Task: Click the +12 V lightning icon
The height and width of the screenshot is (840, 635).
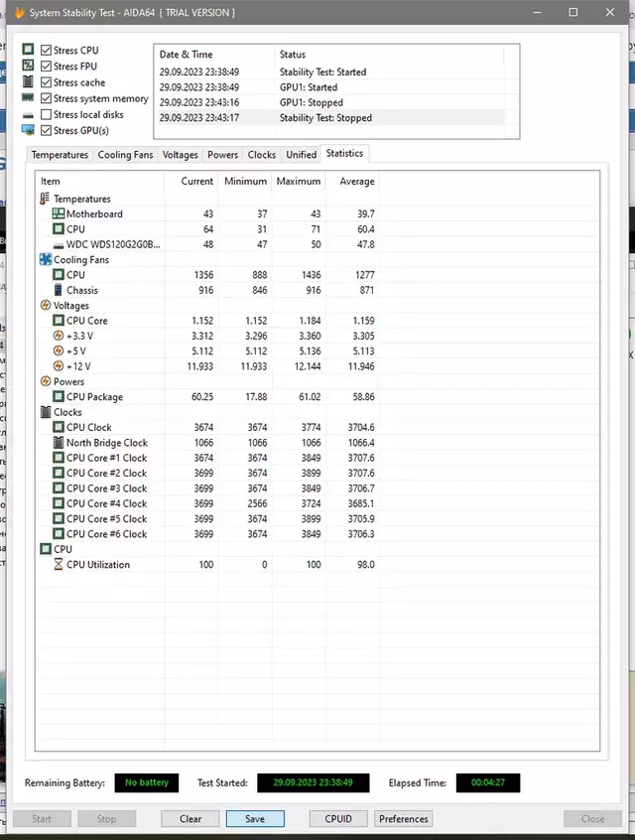Action: tap(59, 366)
